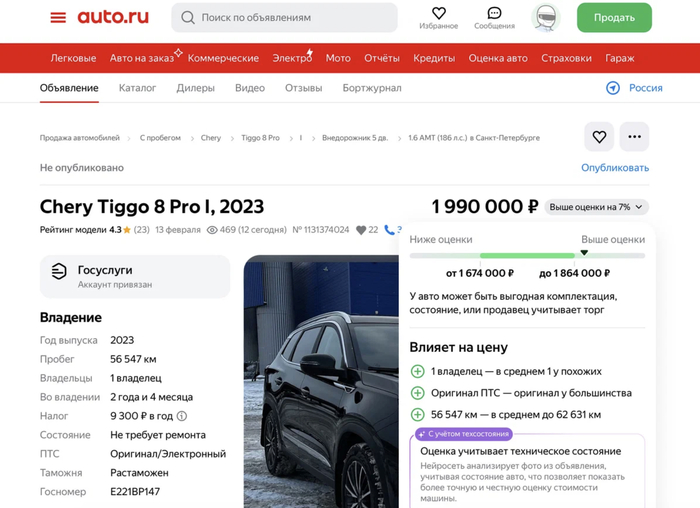Open the hamburger menu next to auto.ru logo
Image resolution: width=700 pixels, height=508 pixels.
point(58,18)
